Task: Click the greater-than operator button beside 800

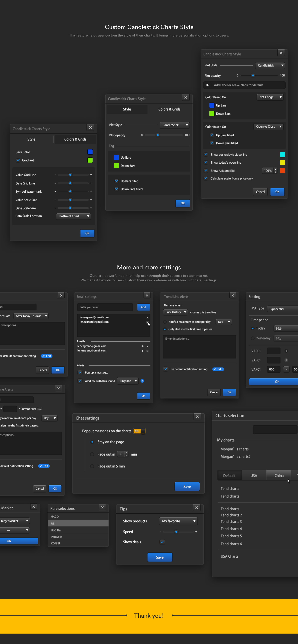Action: pyautogui.click(x=286, y=369)
